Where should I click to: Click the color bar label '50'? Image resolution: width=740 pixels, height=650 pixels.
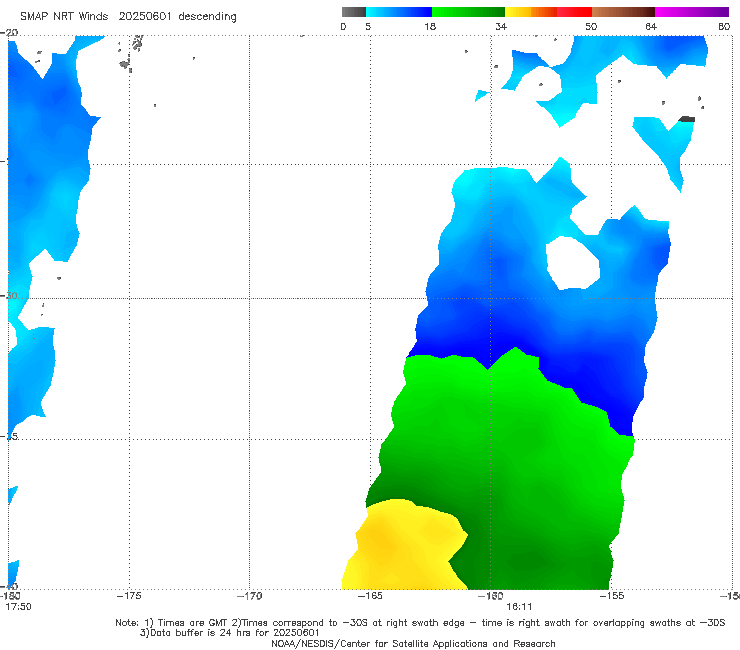[591, 27]
